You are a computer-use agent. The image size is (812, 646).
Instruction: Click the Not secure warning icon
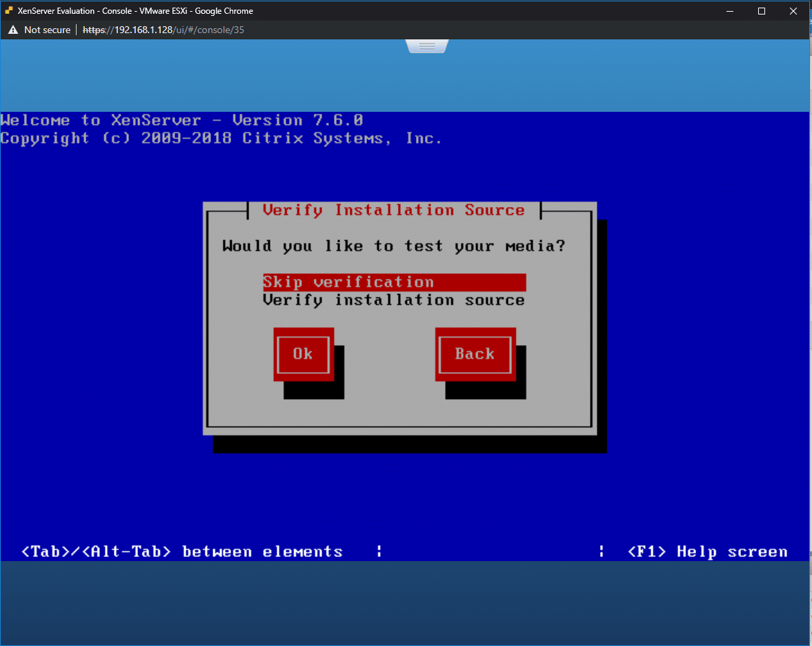(x=13, y=30)
